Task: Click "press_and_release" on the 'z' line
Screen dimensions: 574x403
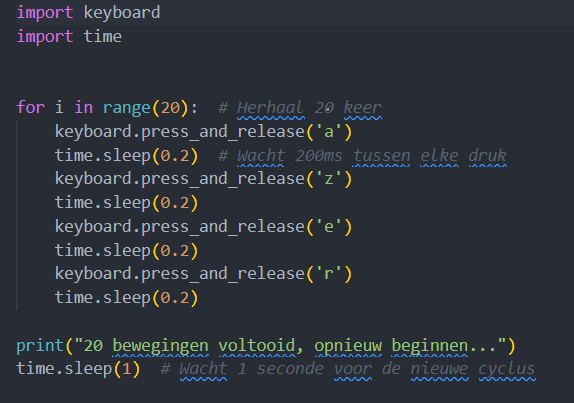Action: click(223, 179)
